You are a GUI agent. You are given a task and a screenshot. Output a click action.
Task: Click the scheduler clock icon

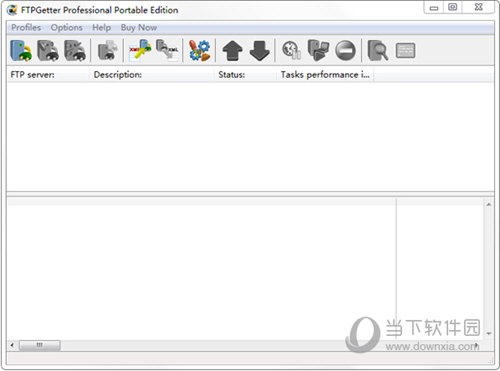tap(292, 51)
